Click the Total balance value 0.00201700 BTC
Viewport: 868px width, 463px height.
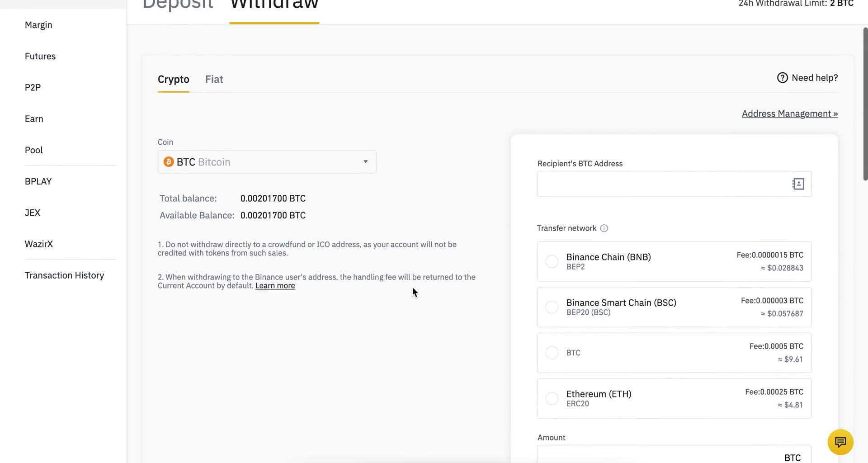pos(273,198)
